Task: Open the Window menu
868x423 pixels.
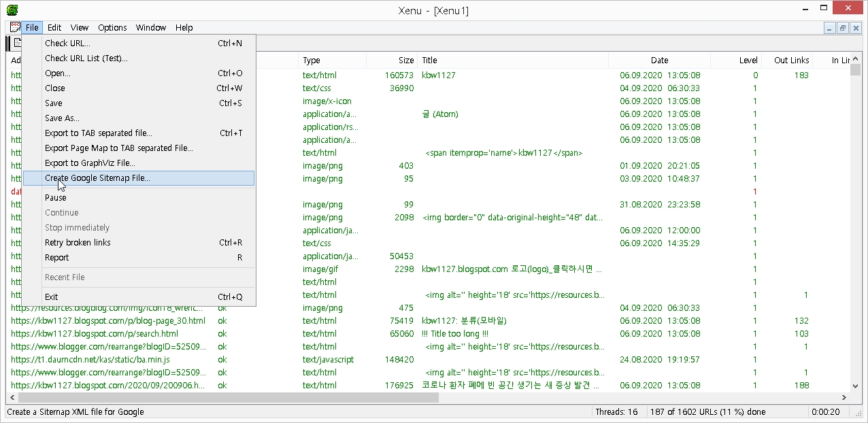Action: click(151, 28)
